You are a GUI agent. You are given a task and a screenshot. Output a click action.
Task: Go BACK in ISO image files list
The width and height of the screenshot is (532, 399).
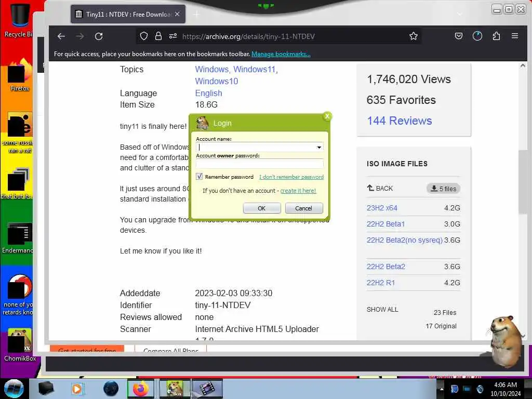[x=380, y=188]
